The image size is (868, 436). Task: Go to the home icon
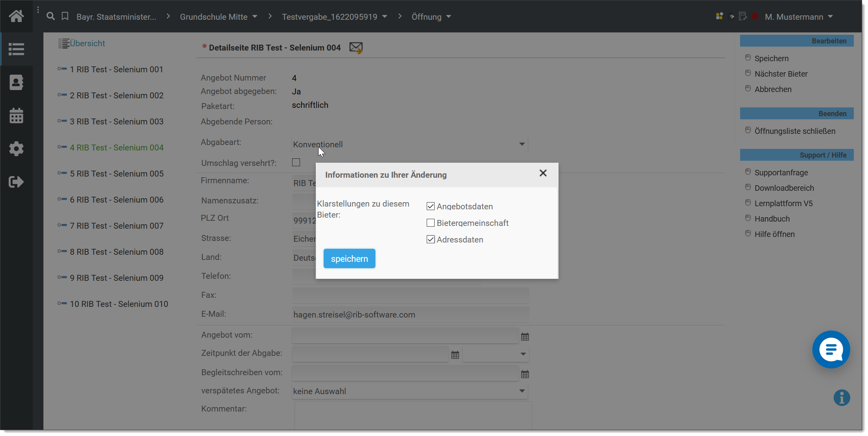(x=16, y=16)
